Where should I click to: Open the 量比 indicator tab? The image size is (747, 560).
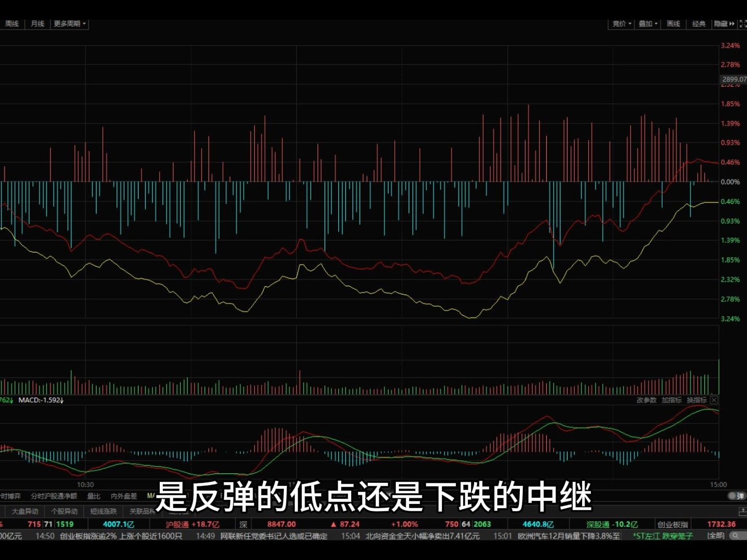pyautogui.click(x=93, y=496)
